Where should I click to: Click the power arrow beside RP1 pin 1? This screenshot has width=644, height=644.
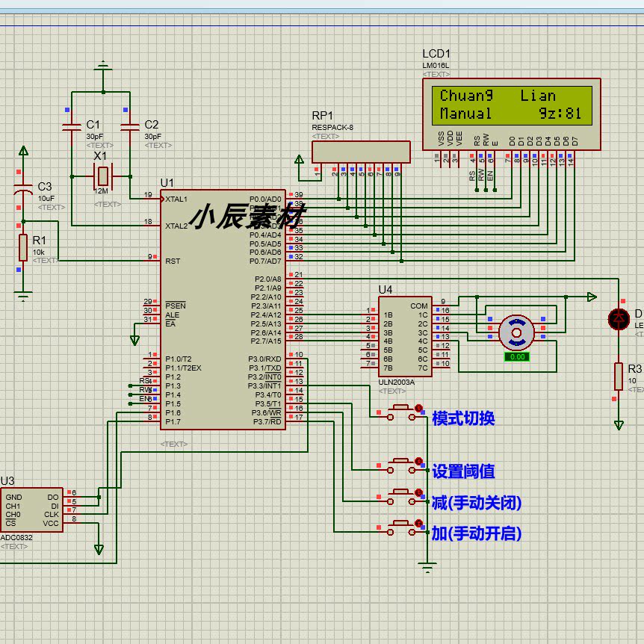point(299,159)
